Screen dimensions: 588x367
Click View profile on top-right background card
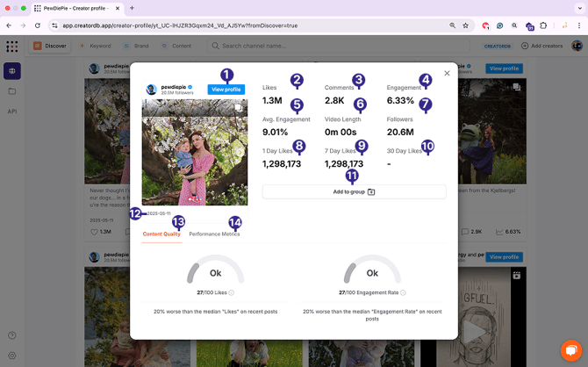pos(504,68)
